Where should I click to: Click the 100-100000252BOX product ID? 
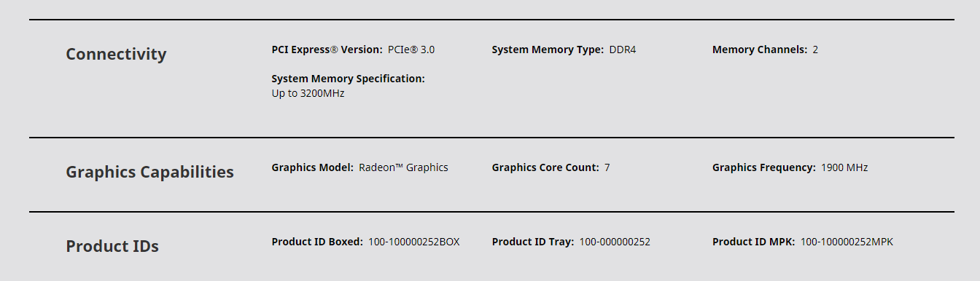[414, 242]
